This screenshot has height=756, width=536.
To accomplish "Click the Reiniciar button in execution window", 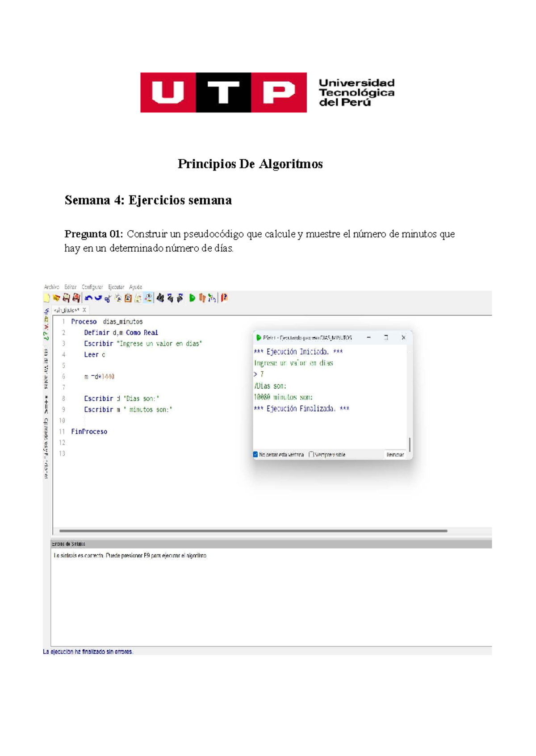I will 395,455.
